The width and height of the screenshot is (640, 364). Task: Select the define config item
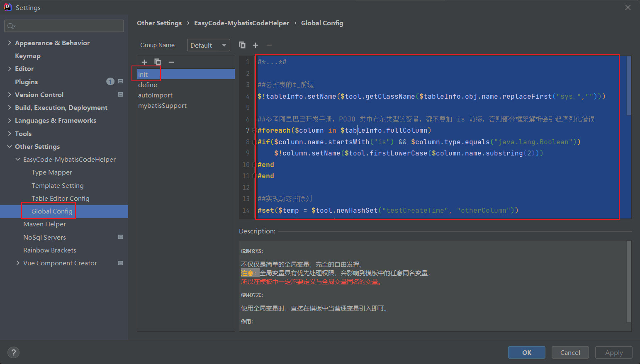click(186, 85)
